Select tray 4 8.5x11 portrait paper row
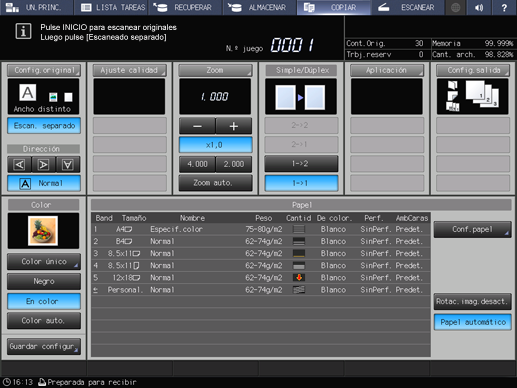 [x=261, y=266]
